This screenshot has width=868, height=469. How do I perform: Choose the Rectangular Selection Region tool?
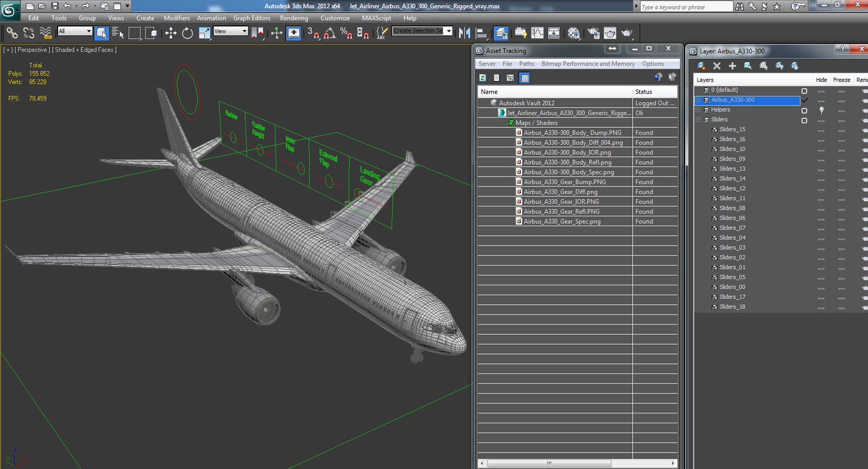tap(134, 33)
